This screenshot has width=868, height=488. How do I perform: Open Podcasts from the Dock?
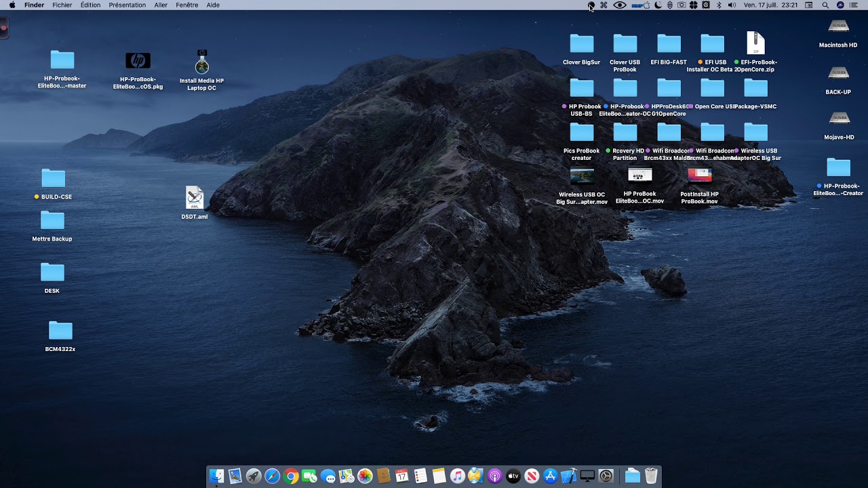pyautogui.click(x=494, y=476)
